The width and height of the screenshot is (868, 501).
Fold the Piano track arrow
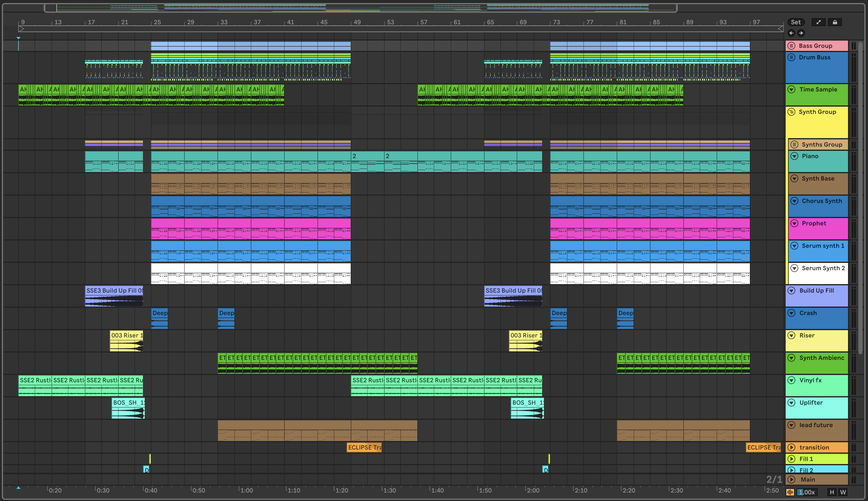click(794, 156)
